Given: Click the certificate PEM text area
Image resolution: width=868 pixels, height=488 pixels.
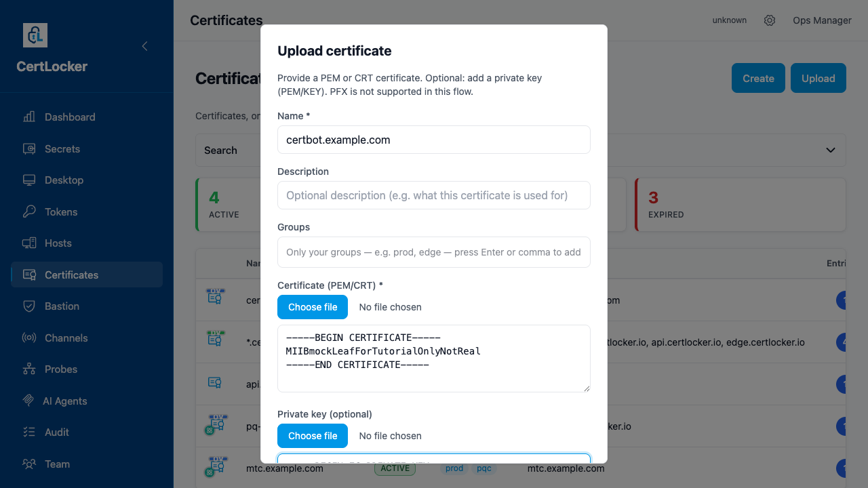Looking at the screenshot, I should click(x=434, y=359).
